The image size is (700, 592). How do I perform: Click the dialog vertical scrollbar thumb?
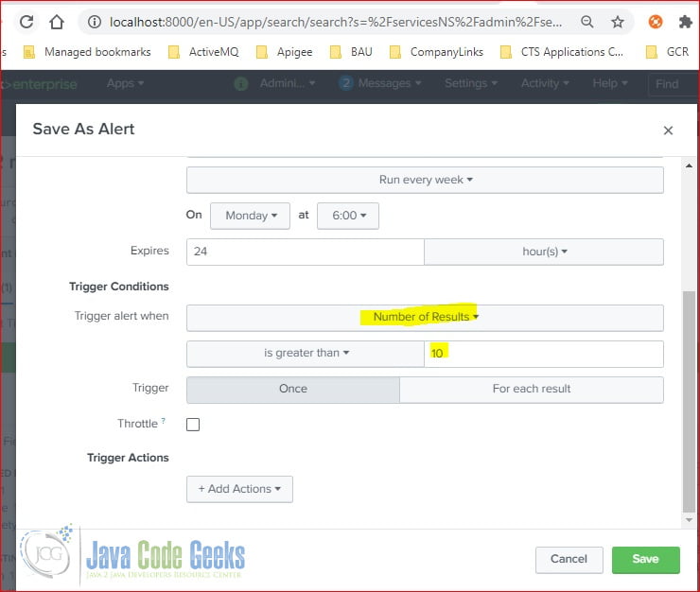689,402
